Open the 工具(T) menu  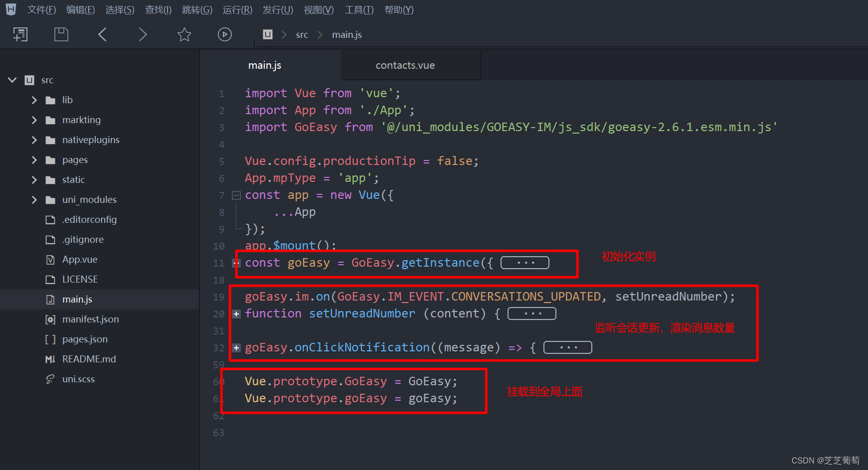359,10
